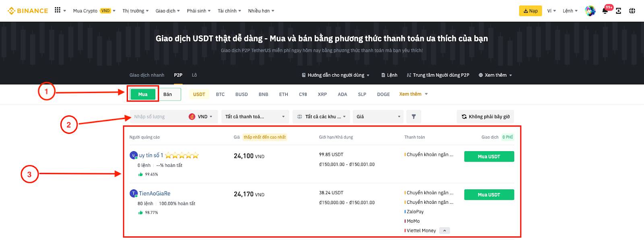The image size is (644, 240).
Task: Click the Viettel Money payment method
Action: click(420, 231)
